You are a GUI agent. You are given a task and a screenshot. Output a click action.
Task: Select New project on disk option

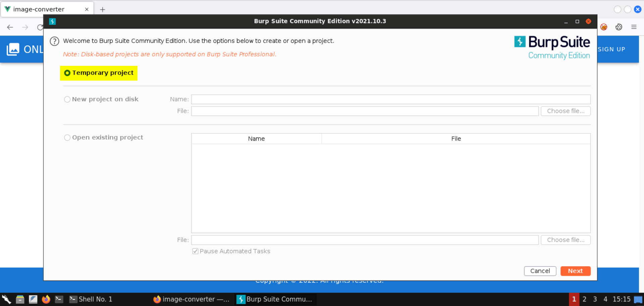pyautogui.click(x=67, y=99)
